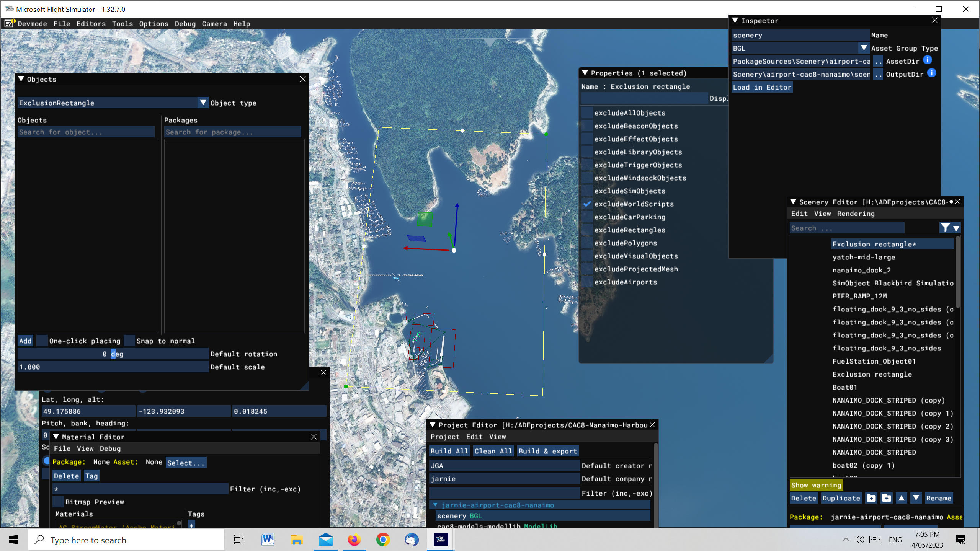Select yatch-mid-large in the scenery list
Viewport: 980px width, 551px height.
point(864,257)
